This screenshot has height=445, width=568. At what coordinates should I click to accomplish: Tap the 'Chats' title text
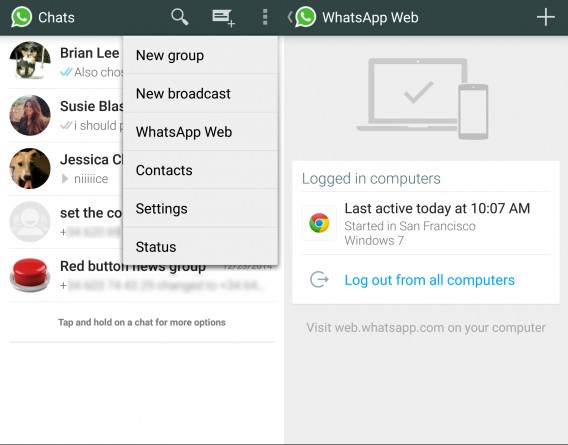pos(57,17)
